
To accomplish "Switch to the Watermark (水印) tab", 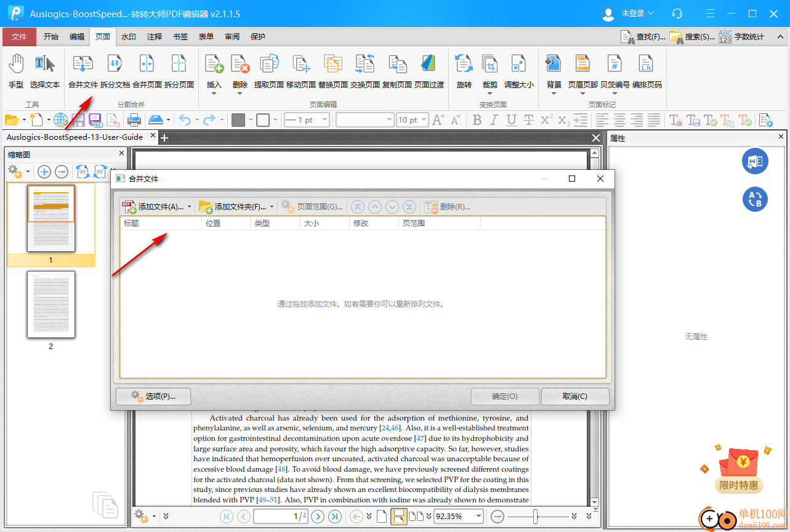I will pyautogui.click(x=129, y=37).
